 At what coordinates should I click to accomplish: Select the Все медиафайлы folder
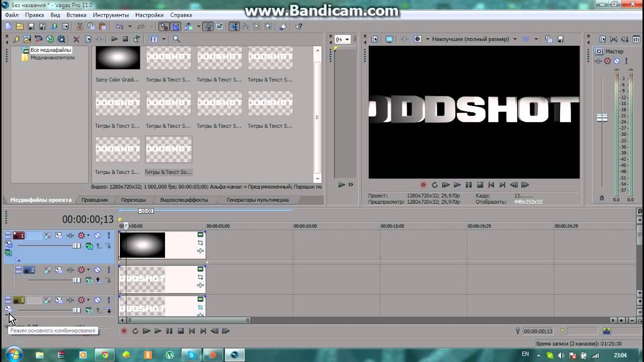coord(51,50)
